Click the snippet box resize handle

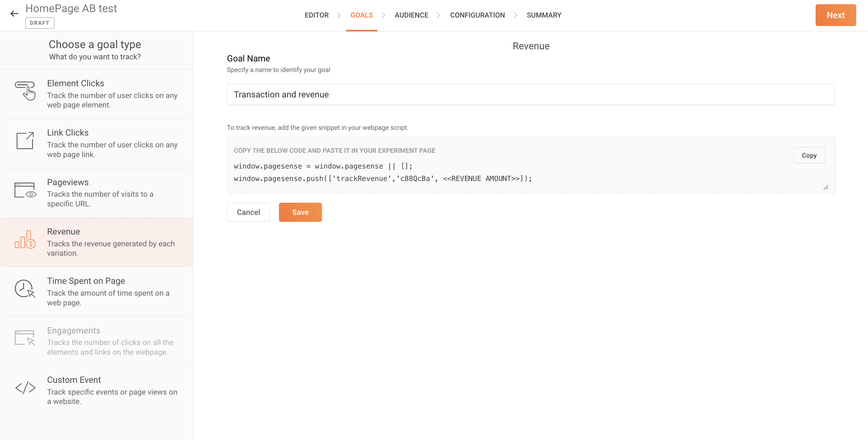click(x=826, y=188)
